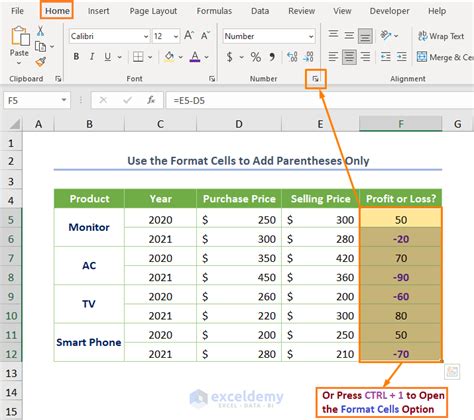This screenshot has width=474, height=420.
Task: Switch to the Review tab
Action: (x=301, y=11)
